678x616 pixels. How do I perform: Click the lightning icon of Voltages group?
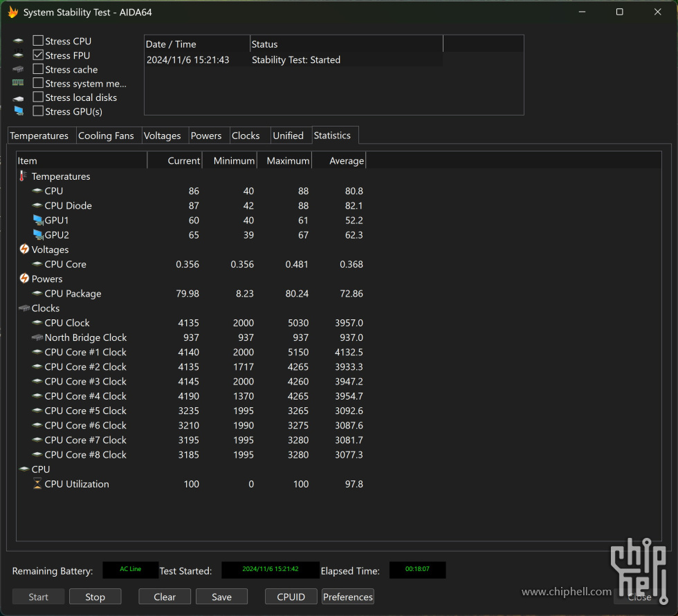[x=24, y=250]
